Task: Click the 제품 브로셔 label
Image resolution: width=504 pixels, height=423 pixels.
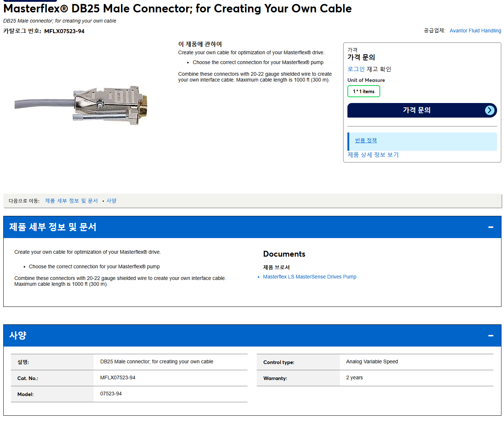Action: point(276,267)
